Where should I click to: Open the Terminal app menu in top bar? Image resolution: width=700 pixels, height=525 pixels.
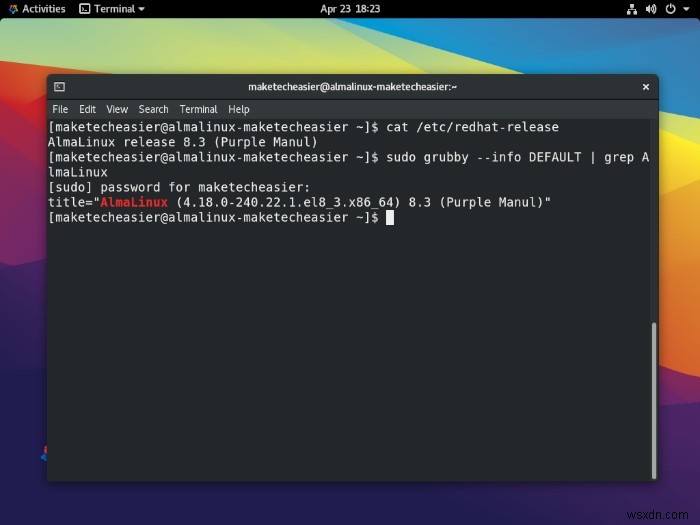pyautogui.click(x=112, y=9)
